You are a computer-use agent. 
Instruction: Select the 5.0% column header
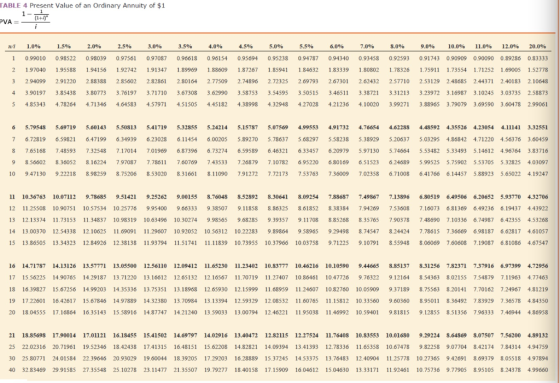click(x=276, y=46)
